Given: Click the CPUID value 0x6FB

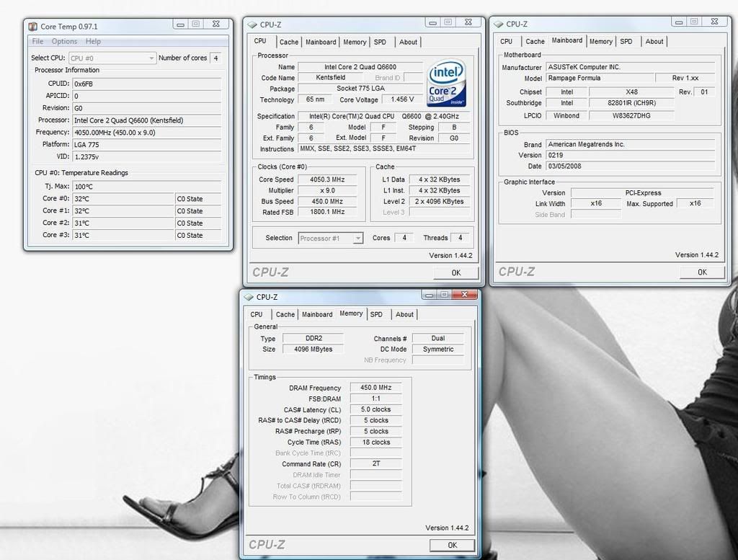Looking at the screenshot, I should pyautogui.click(x=146, y=84).
